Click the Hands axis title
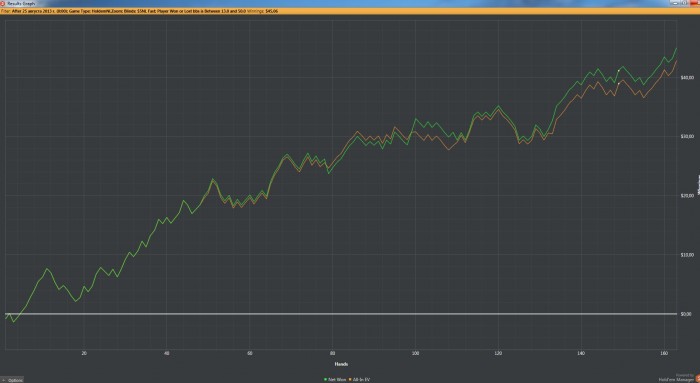 point(341,364)
